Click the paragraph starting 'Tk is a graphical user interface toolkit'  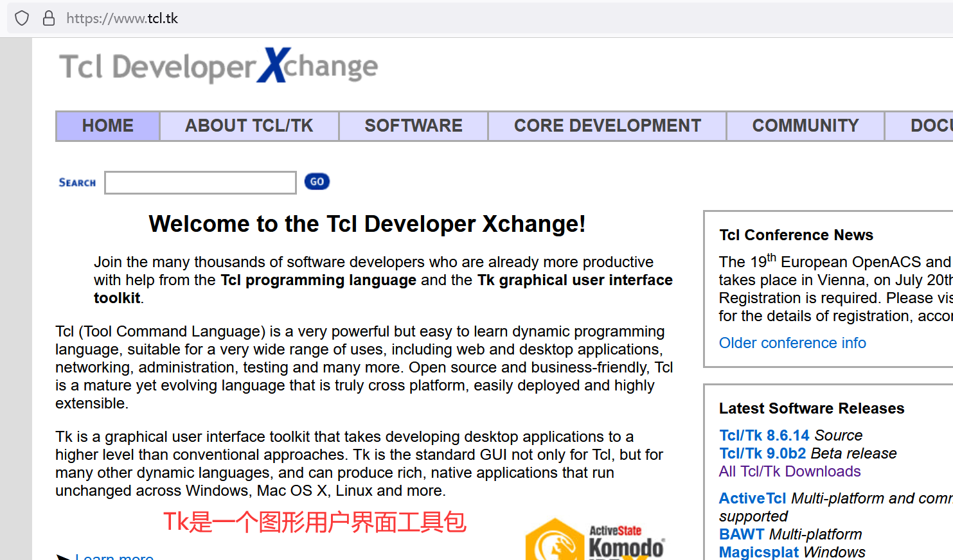pyautogui.click(x=359, y=464)
